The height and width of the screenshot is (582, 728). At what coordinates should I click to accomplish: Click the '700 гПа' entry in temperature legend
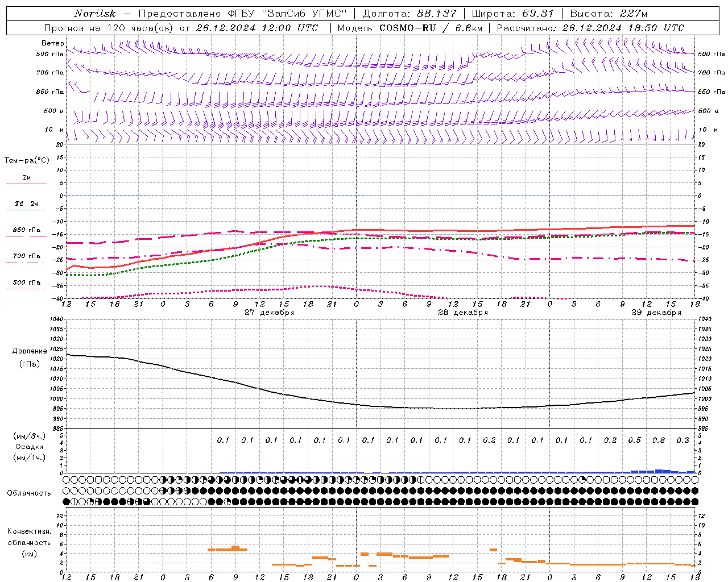pyautogui.click(x=27, y=256)
